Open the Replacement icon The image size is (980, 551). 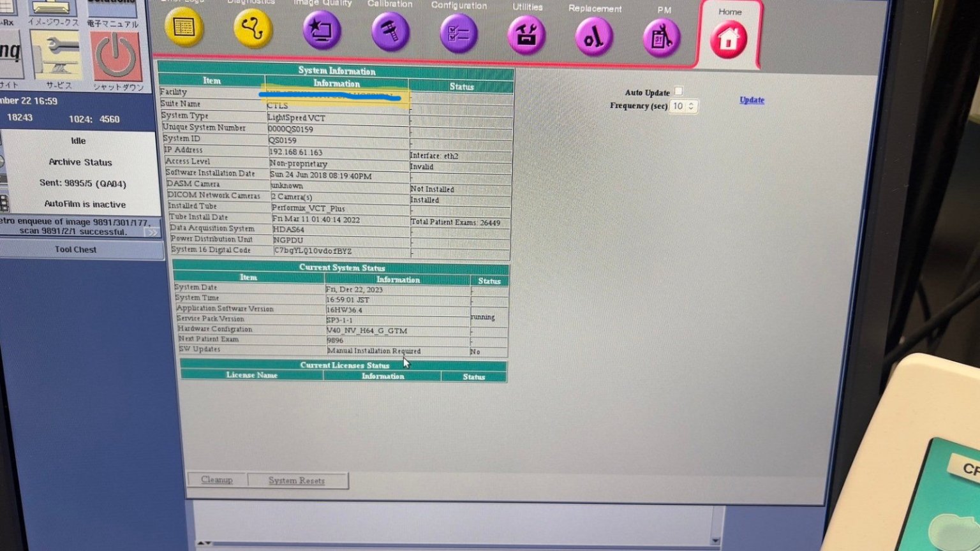coord(594,38)
